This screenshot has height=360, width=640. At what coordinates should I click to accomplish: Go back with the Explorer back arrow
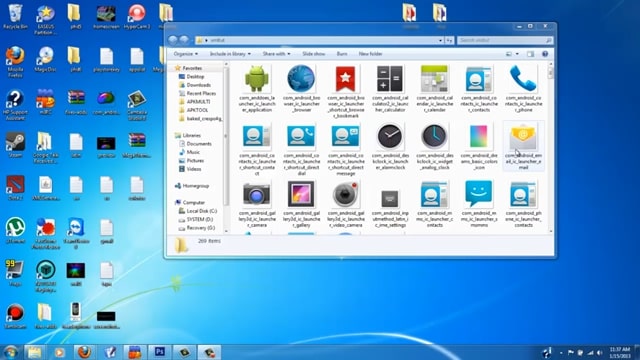[x=173, y=40]
